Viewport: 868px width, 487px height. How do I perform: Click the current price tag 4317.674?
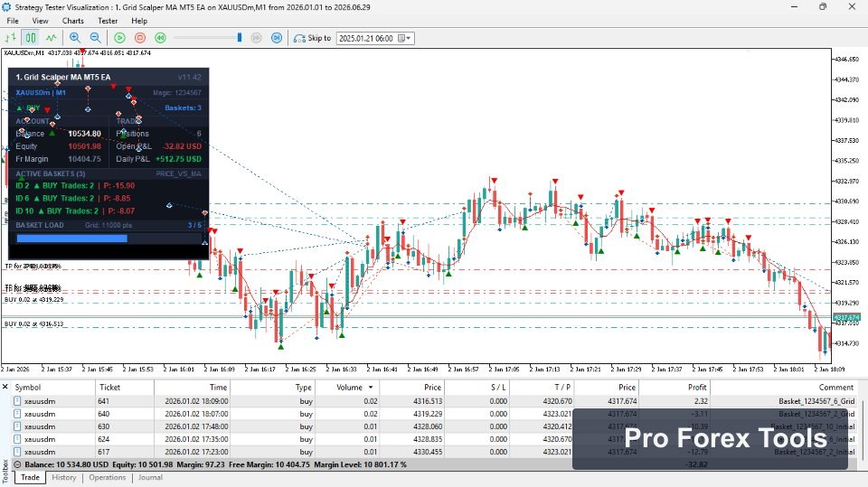[846, 317]
